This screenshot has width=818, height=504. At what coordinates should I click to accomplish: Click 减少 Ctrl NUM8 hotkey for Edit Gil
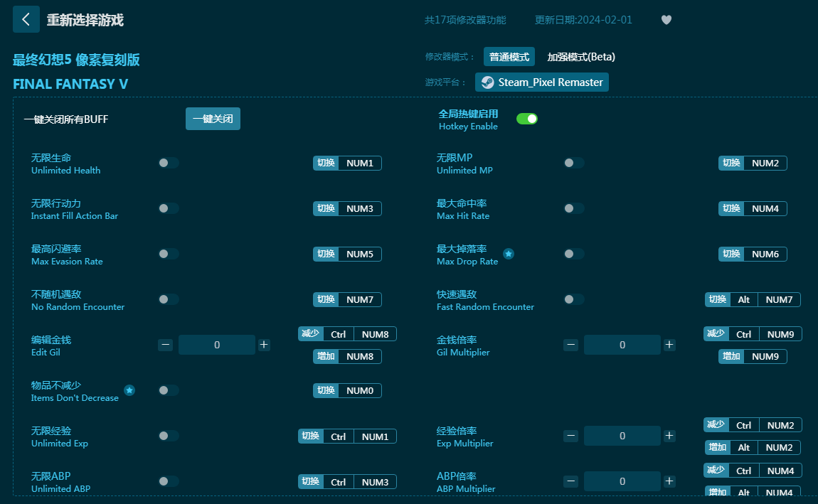[347, 334]
